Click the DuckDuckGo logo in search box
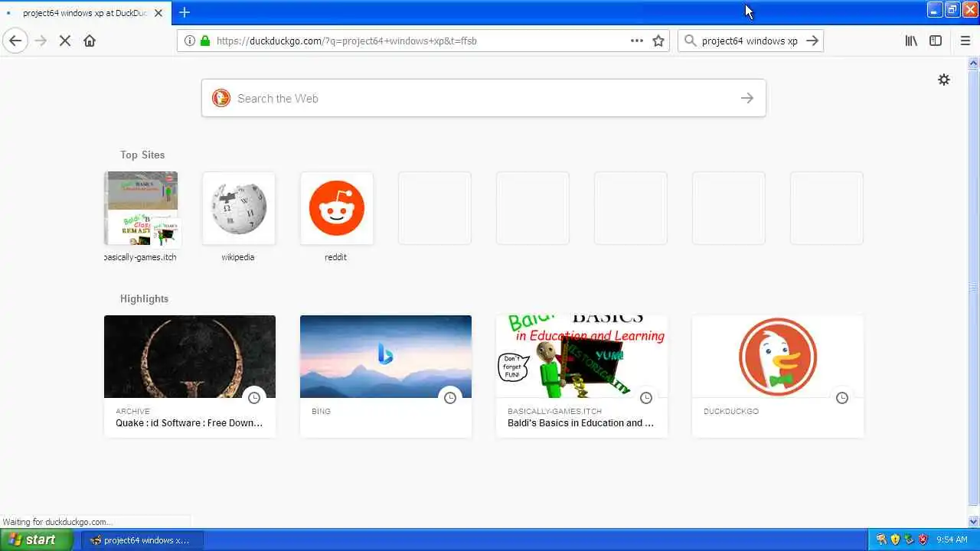 click(221, 98)
